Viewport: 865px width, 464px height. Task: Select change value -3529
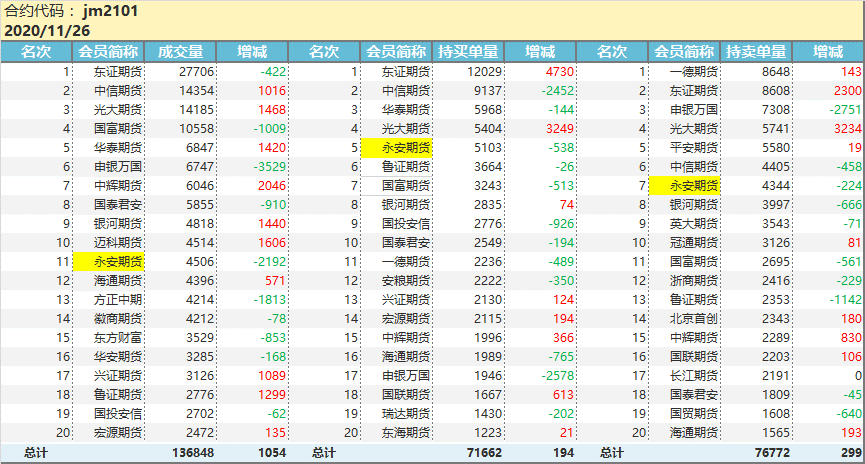click(270, 167)
